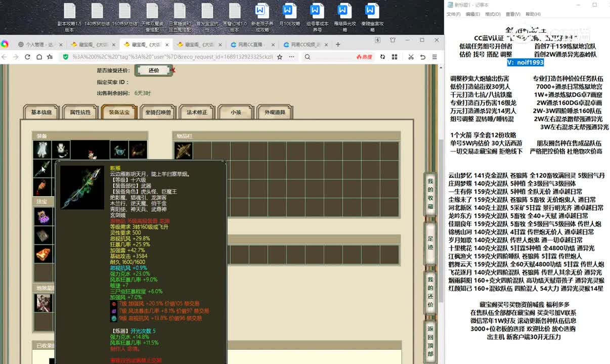Select highlighted text V: noif1993 in Notepad

pyautogui.click(x=526, y=62)
